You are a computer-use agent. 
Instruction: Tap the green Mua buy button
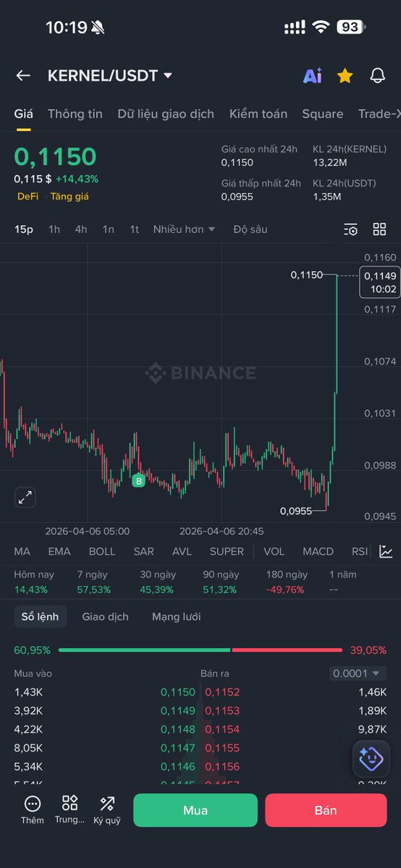195,810
